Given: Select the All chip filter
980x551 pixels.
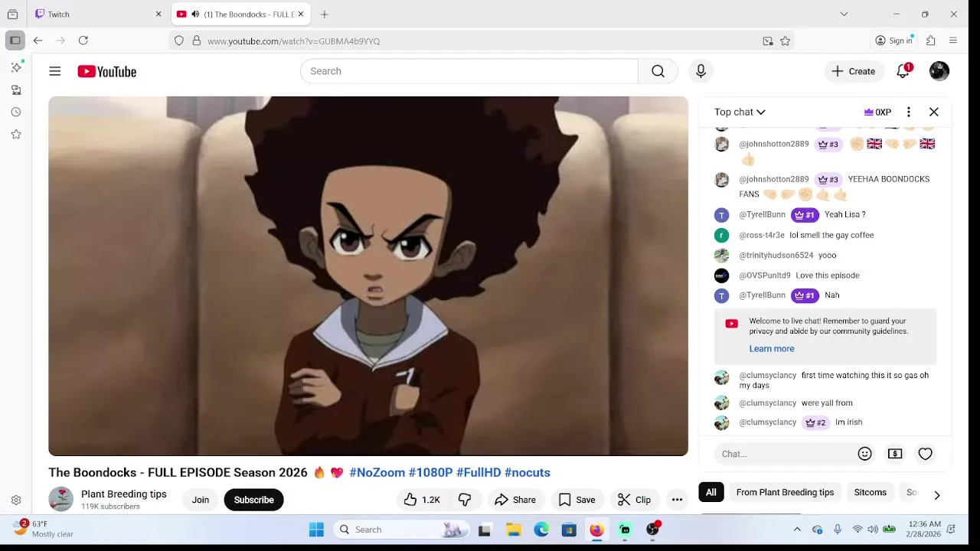Looking at the screenshot, I should click(x=711, y=492).
